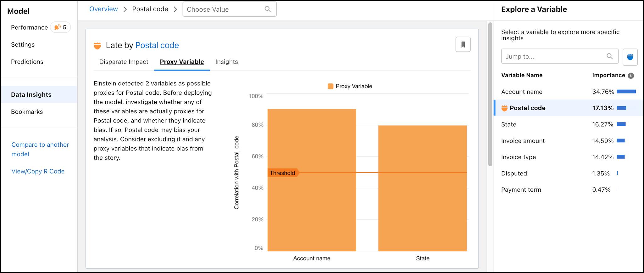
Task: Click the Account name importance bar
Action: (626, 92)
